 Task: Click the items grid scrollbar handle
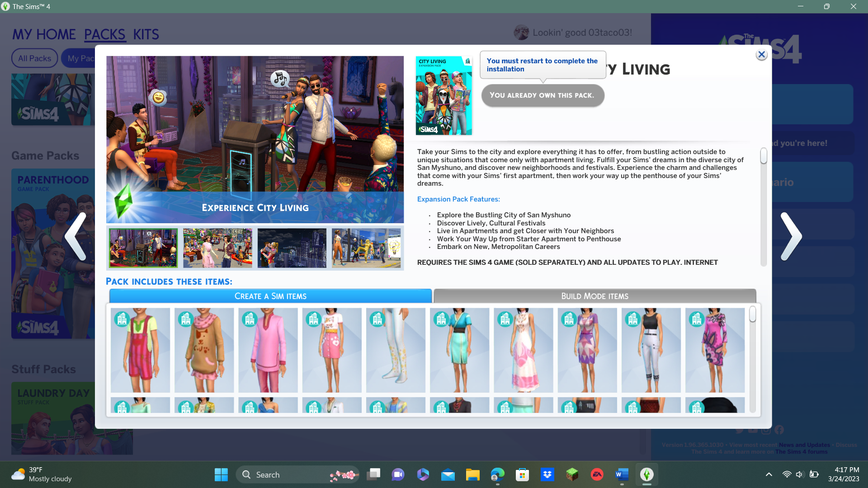point(753,314)
